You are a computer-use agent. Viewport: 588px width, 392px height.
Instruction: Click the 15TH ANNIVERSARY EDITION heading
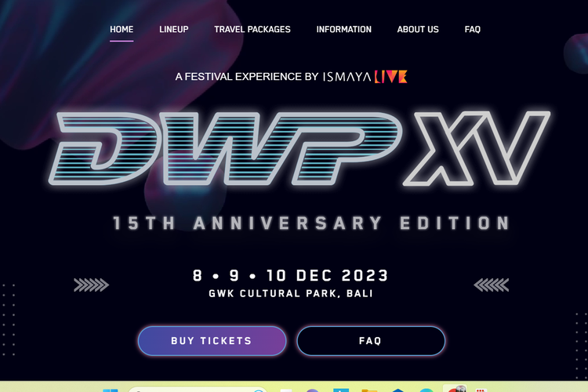[x=311, y=223]
